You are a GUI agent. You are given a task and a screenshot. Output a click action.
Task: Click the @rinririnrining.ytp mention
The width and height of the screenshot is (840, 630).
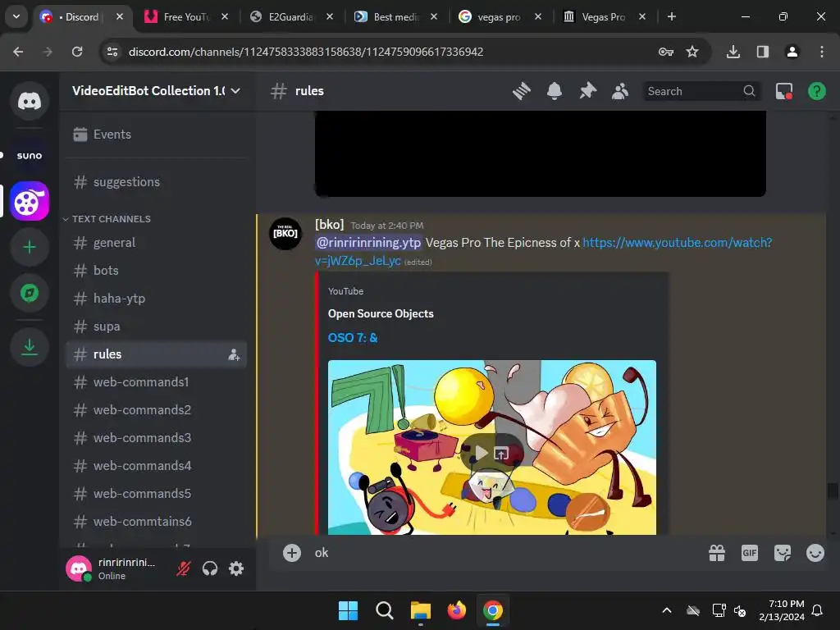click(368, 243)
